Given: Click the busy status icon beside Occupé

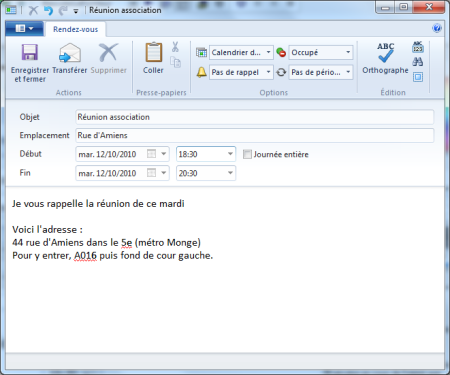Looking at the screenshot, I should pyautogui.click(x=281, y=52).
